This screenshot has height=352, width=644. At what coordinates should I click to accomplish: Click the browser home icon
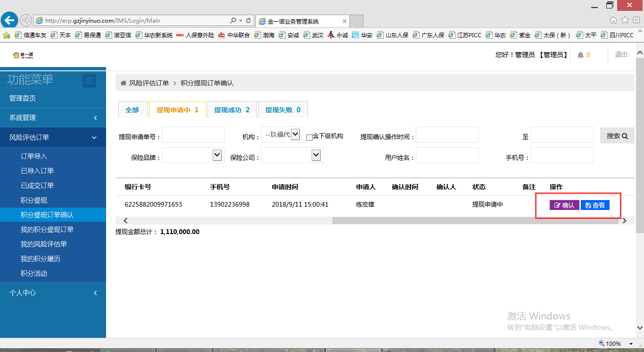coord(613,20)
